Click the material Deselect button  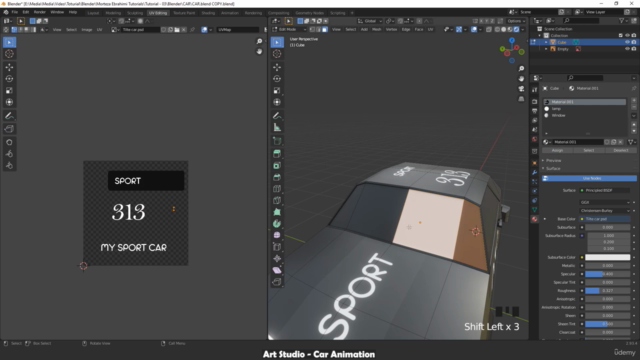621,151
